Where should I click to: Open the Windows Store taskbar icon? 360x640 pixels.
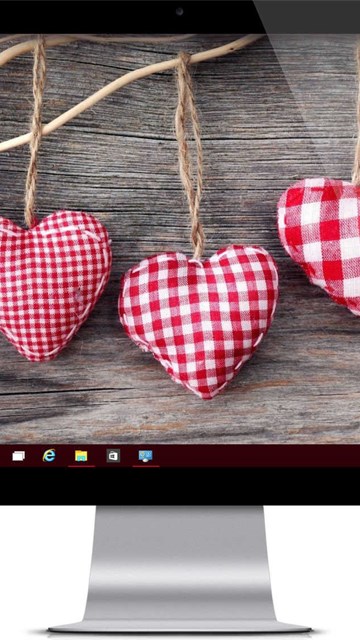[113, 456]
